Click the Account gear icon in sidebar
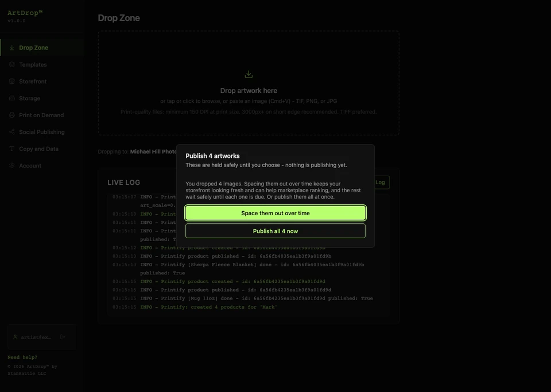The image size is (551, 392). [x=11, y=165]
